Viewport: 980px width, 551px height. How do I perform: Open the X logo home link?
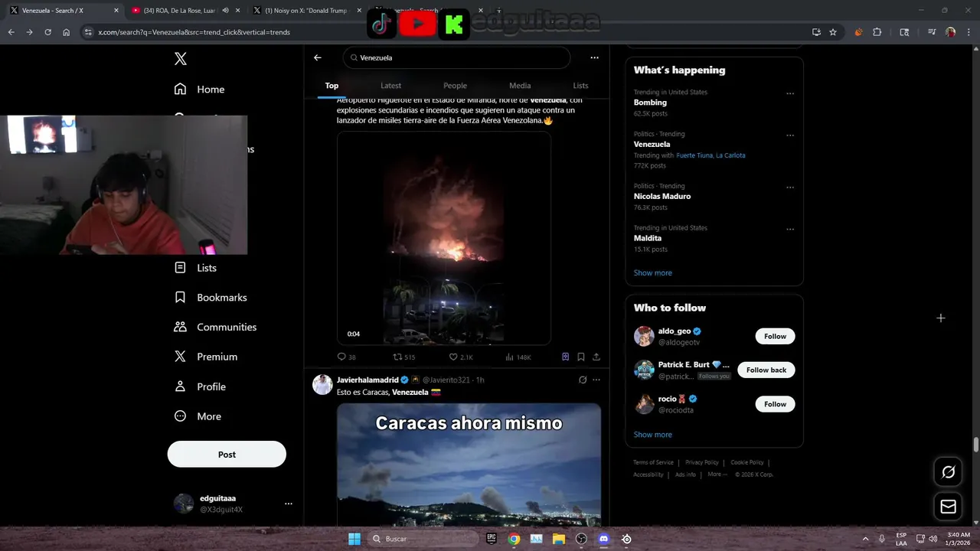pos(180,59)
